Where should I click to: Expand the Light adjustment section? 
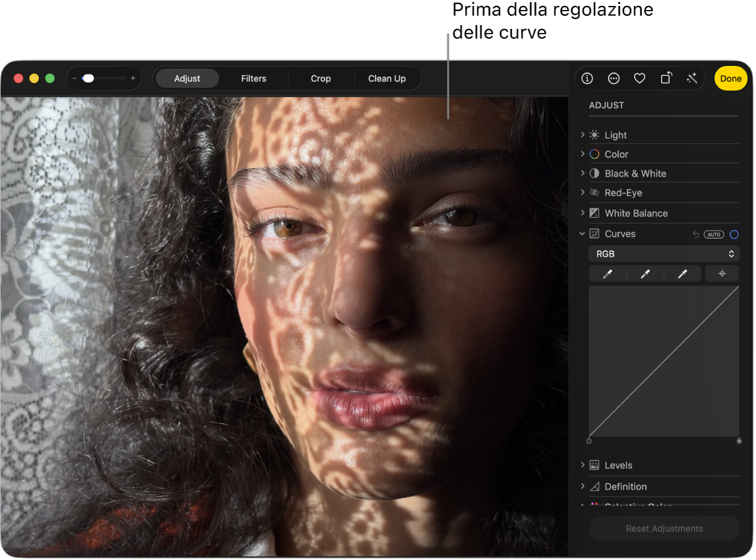[583, 135]
